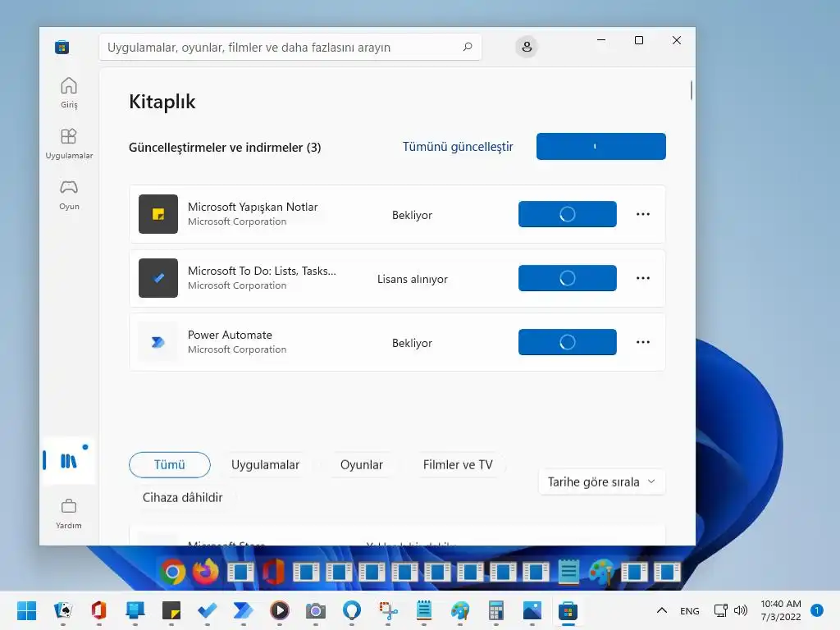840x630 pixels.
Task: Click the Microsoft To Do app icon
Action: tap(158, 278)
